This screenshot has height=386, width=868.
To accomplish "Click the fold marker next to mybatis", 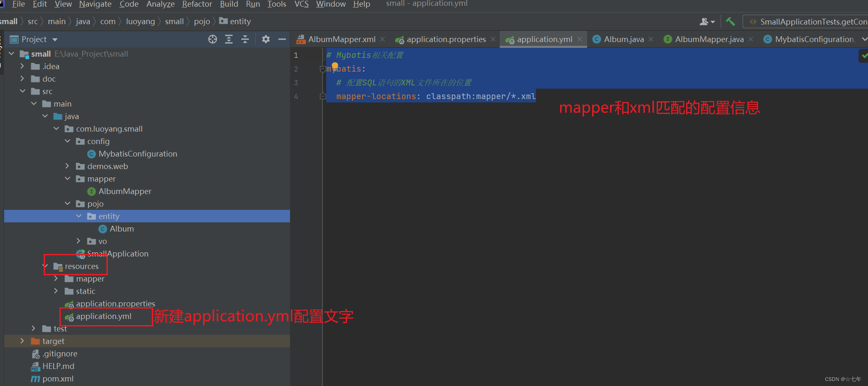I will 322,69.
